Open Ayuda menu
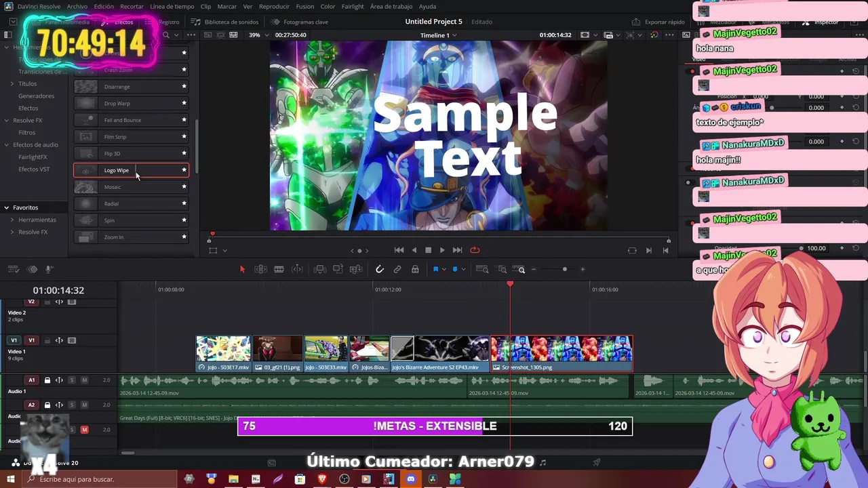The image size is (868, 488). click(427, 6)
